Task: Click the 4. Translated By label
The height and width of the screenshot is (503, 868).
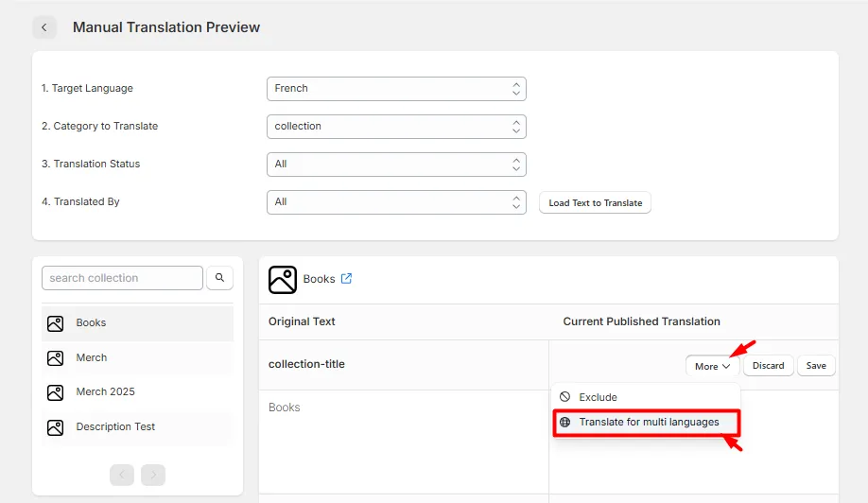Action: click(80, 201)
